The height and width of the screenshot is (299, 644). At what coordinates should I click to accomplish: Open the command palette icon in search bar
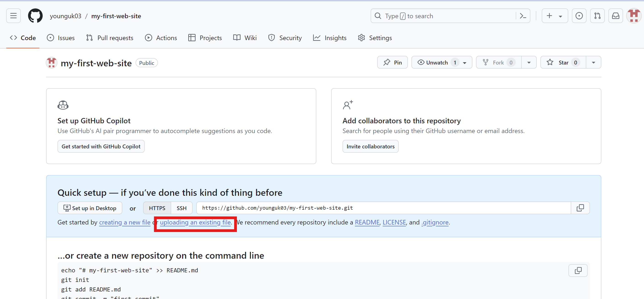523,16
